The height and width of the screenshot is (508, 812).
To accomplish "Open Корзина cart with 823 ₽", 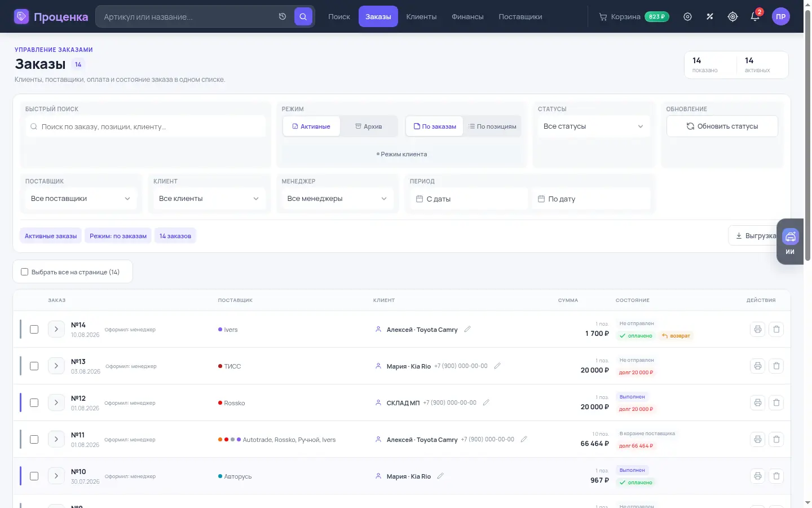I will point(634,16).
